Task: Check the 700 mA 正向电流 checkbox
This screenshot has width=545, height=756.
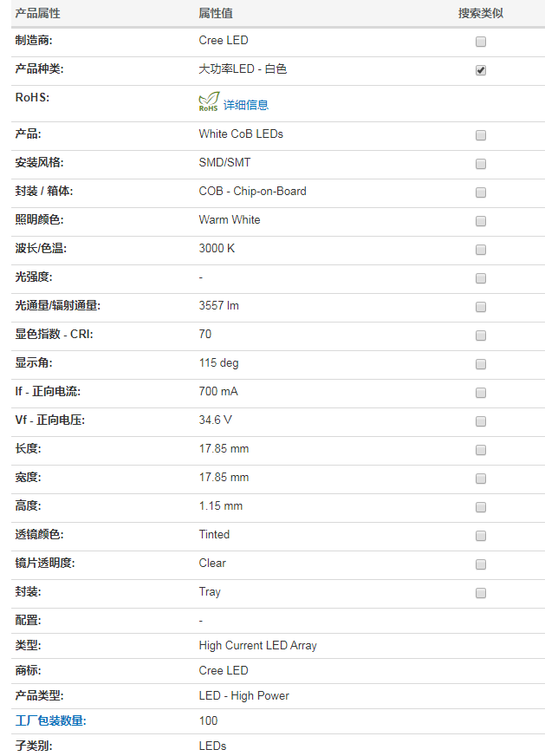Action: (480, 393)
